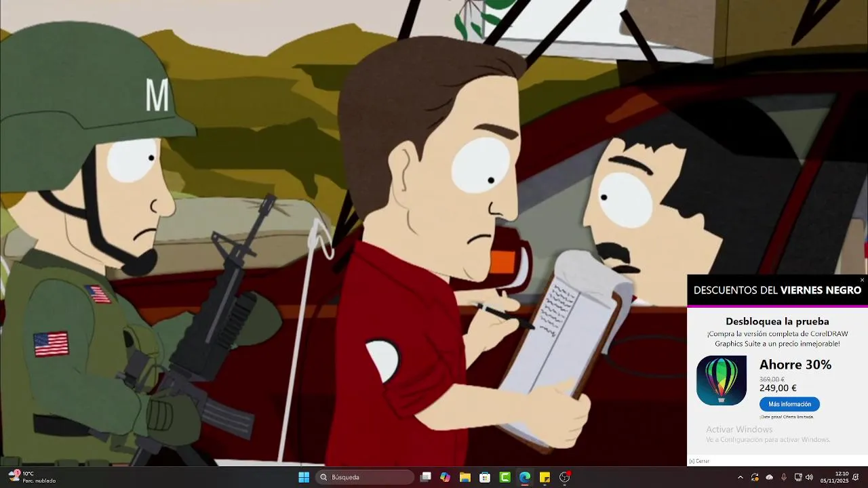The width and height of the screenshot is (868, 488).
Task: Open network settings from the tray icon
Action: pyautogui.click(x=798, y=477)
